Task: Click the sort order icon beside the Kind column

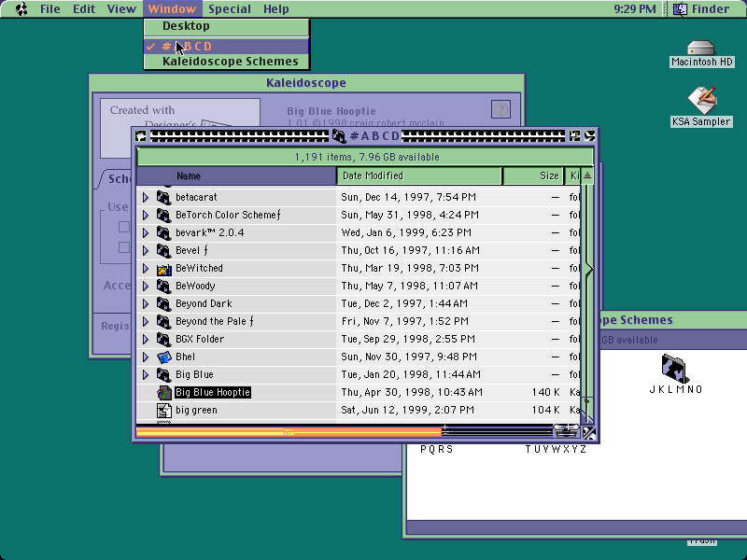Action: (x=587, y=175)
